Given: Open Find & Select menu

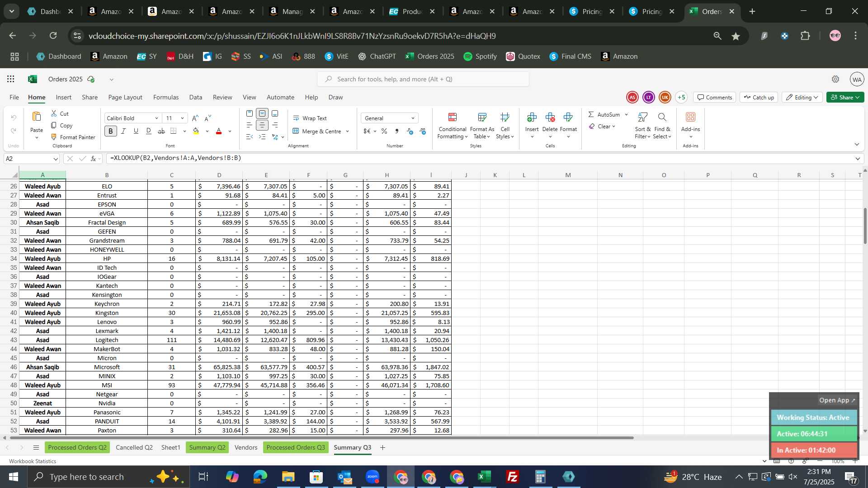Looking at the screenshot, I should pyautogui.click(x=662, y=126).
